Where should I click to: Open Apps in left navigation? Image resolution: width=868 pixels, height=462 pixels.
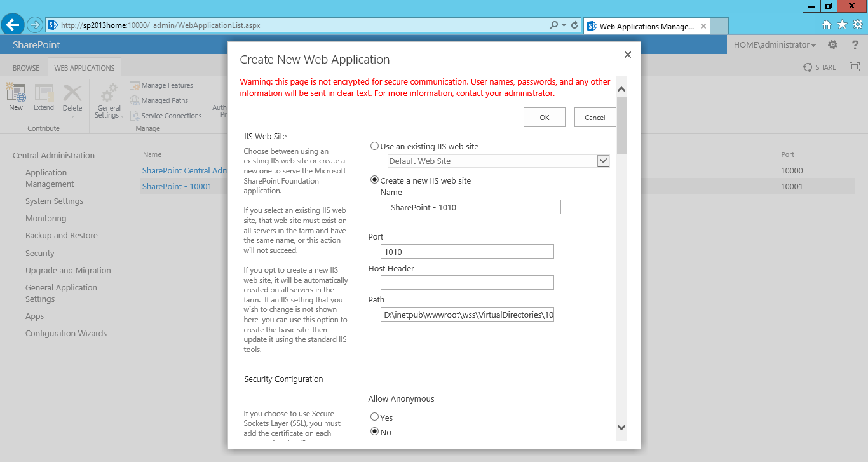click(x=35, y=316)
